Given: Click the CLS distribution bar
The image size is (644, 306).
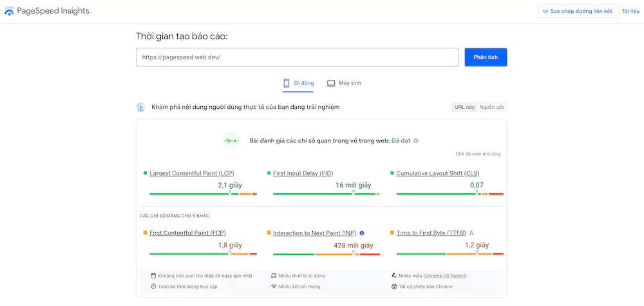Looking at the screenshot, I should pos(450,194).
